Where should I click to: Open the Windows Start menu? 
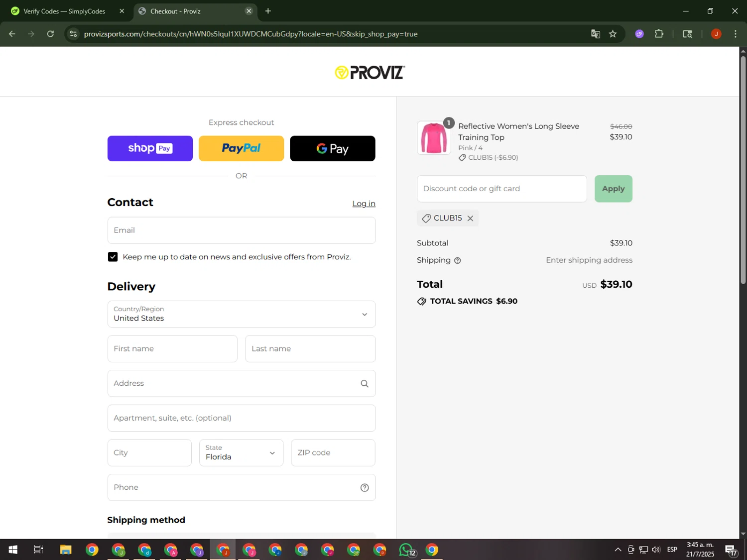click(13, 550)
